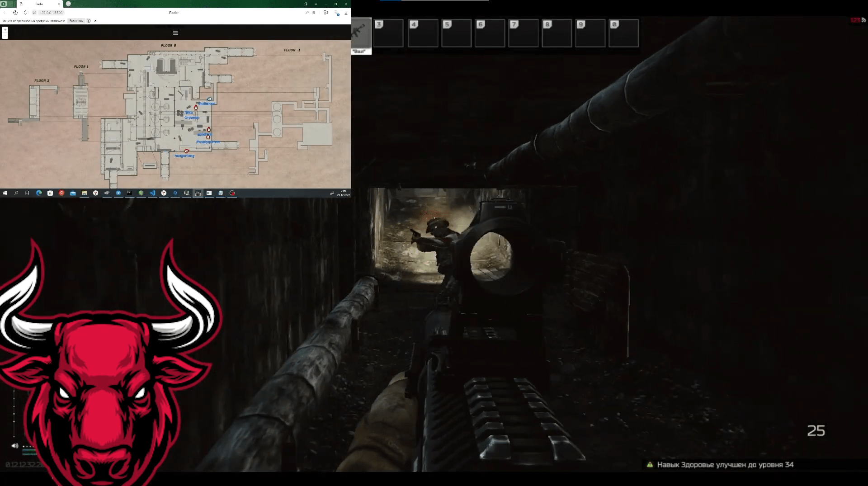Open the red Yandex app on the taskbar
This screenshot has height=486, width=868.
click(61, 193)
